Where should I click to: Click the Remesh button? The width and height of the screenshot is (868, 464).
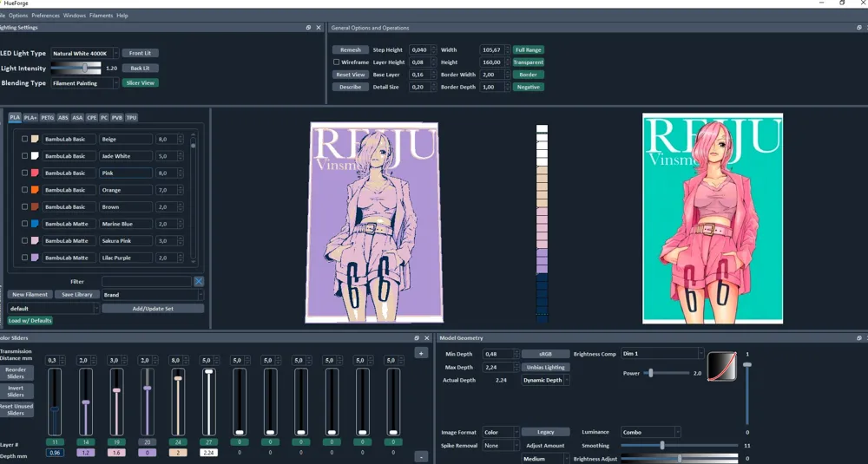pos(351,49)
